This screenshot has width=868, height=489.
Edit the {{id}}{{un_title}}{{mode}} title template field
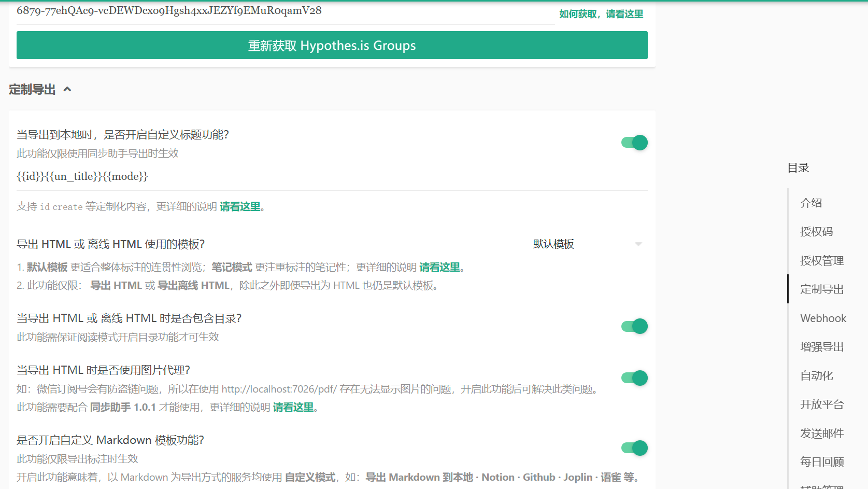(x=332, y=176)
